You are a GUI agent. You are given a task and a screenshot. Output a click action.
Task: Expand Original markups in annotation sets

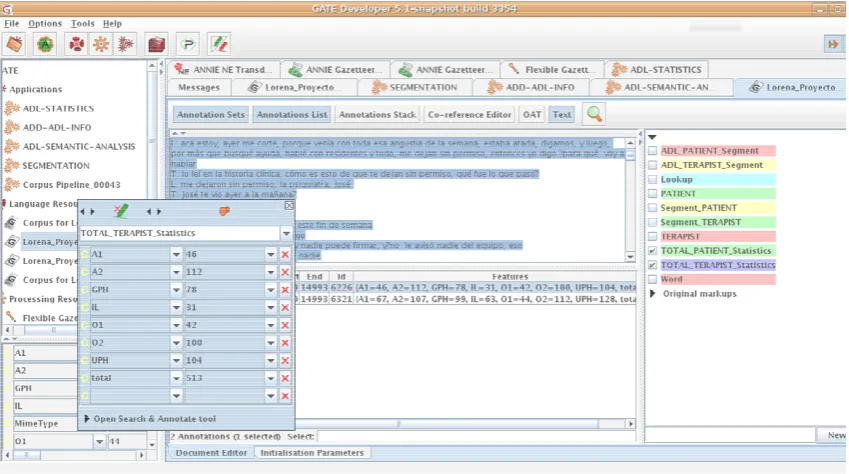click(x=652, y=294)
